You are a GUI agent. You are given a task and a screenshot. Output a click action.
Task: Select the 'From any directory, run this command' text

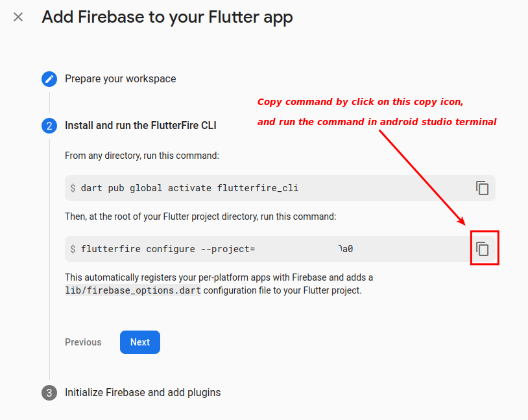coord(142,156)
